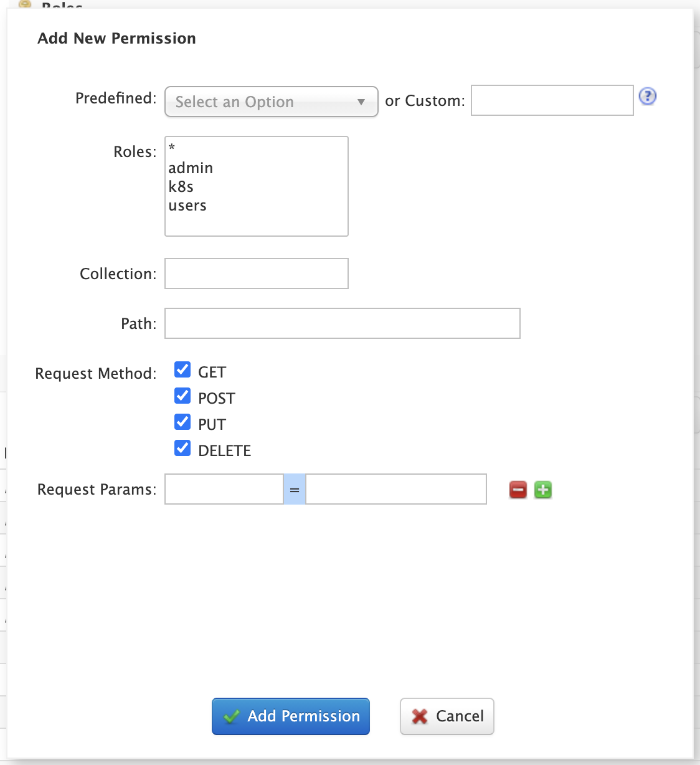This screenshot has width=700, height=765.
Task: Uncheck the GET request method checkbox
Action: 182,370
